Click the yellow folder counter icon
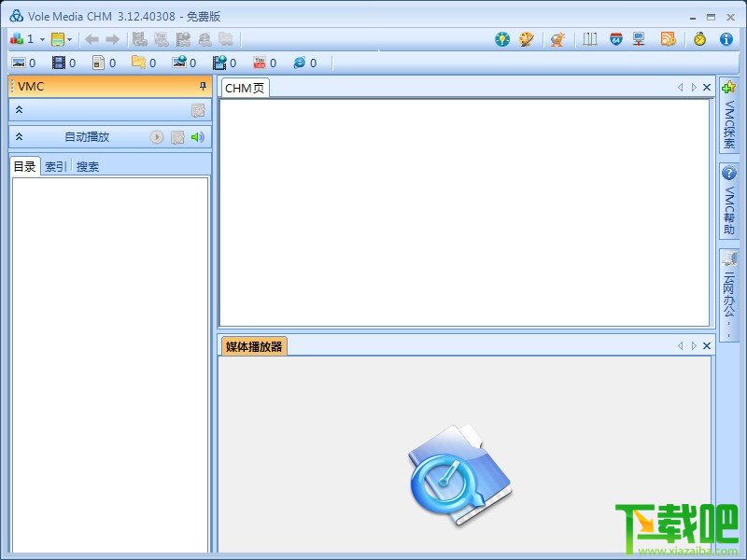This screenshot has width=747, height=560. pyautogui.click(x=138, y=63)
